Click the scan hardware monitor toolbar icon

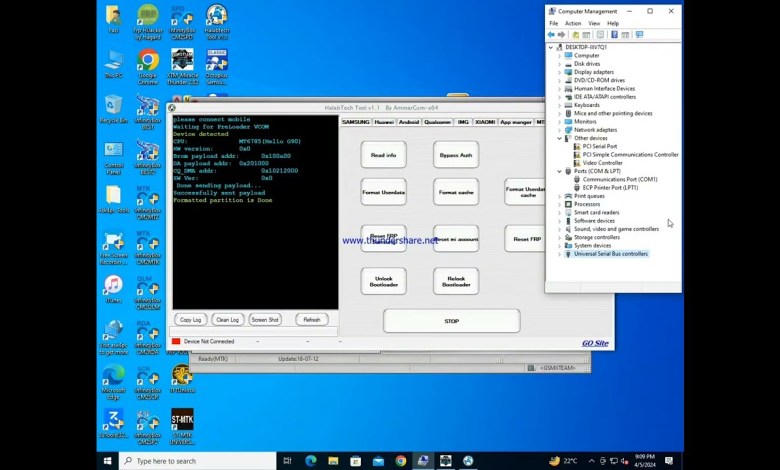click(x=639, y=35)
